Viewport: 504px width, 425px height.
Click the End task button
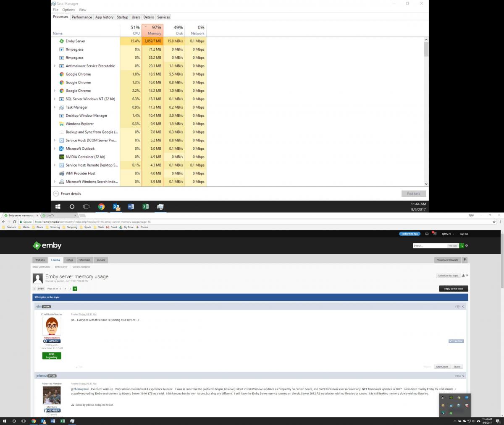(414, 194)
